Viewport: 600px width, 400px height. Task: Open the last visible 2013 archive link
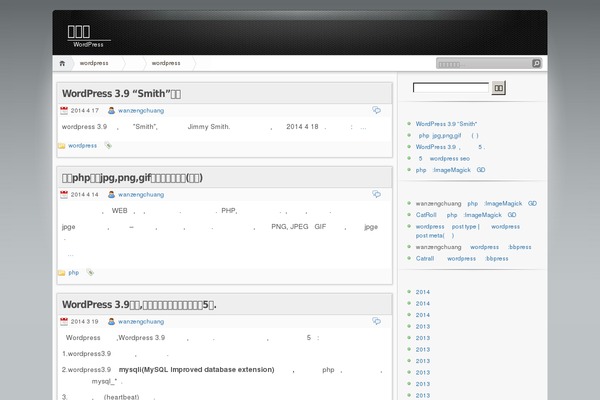tap(423, 395)
